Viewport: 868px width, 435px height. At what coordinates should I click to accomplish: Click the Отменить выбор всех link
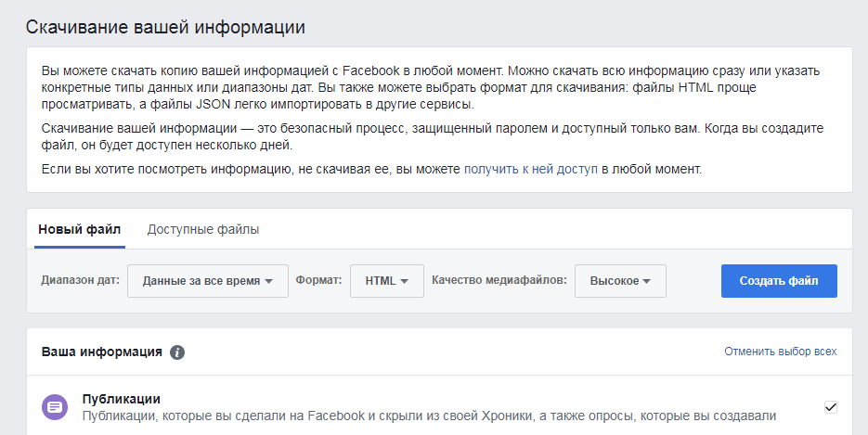coord(781,352)
